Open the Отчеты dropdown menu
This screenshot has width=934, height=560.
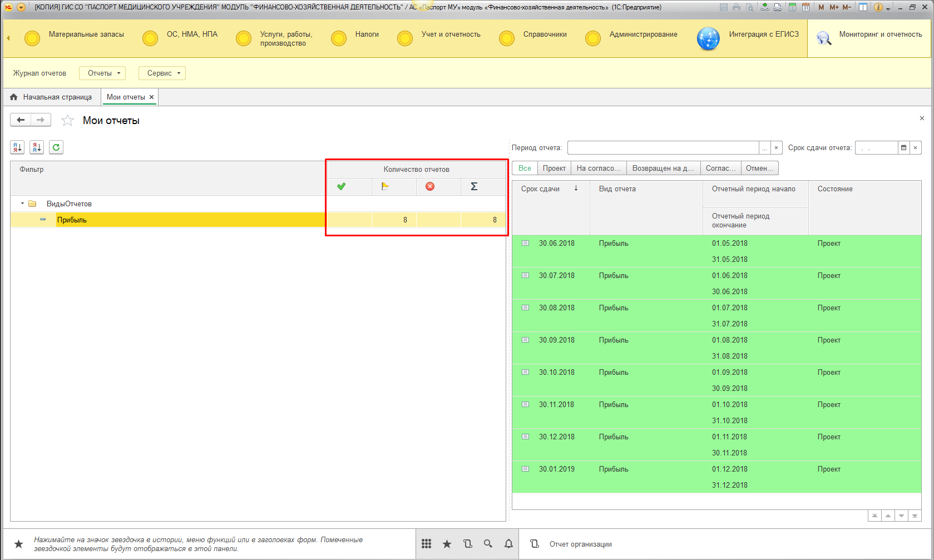click(x=102, y=73)
